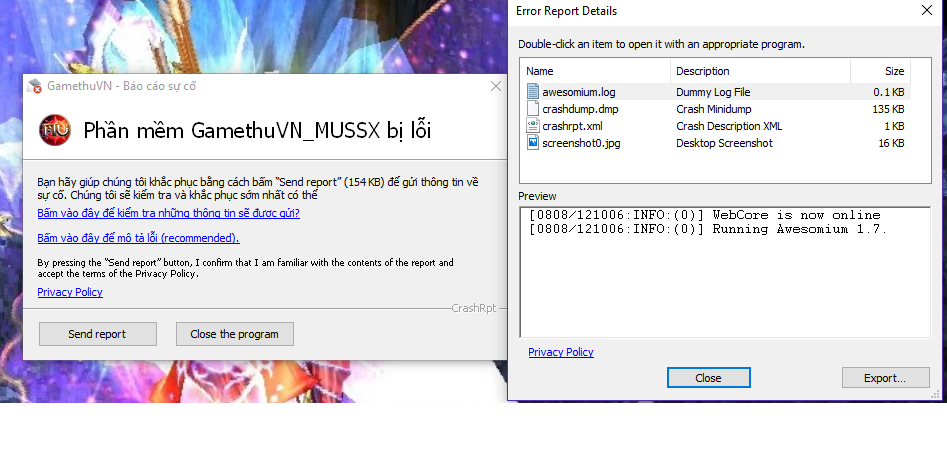Click the GamethuVN title bar error icon

tap(34, 86)
